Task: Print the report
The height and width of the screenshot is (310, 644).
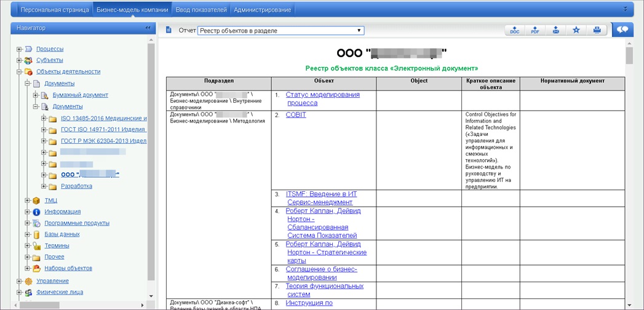Action: [597, 30]
